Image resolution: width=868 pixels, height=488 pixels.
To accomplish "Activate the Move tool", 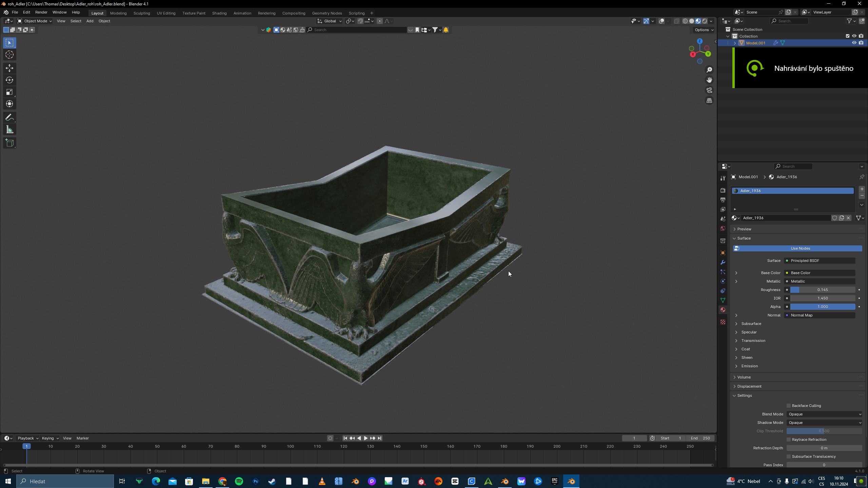I will coord(9,68).
